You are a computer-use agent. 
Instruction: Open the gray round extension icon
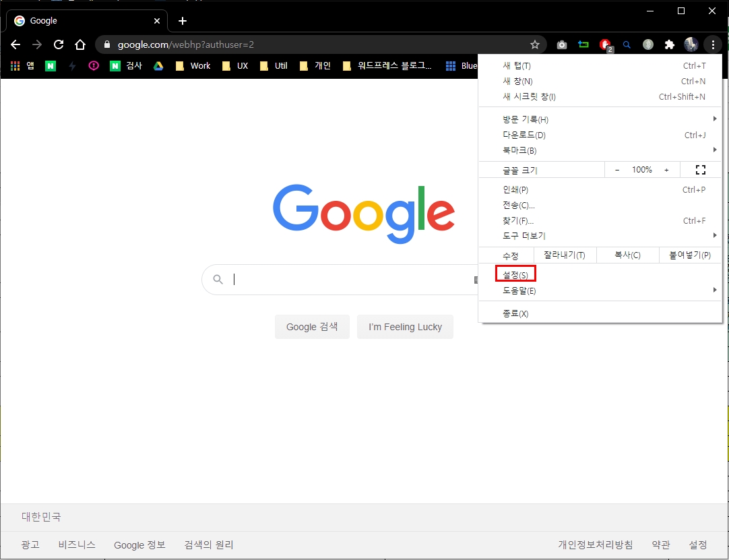pos(648,44)
